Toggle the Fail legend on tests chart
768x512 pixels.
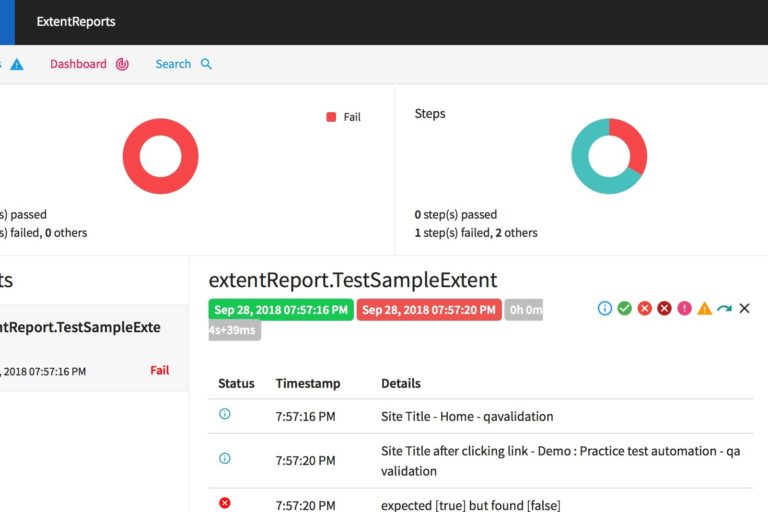click(x=343, y=117)
